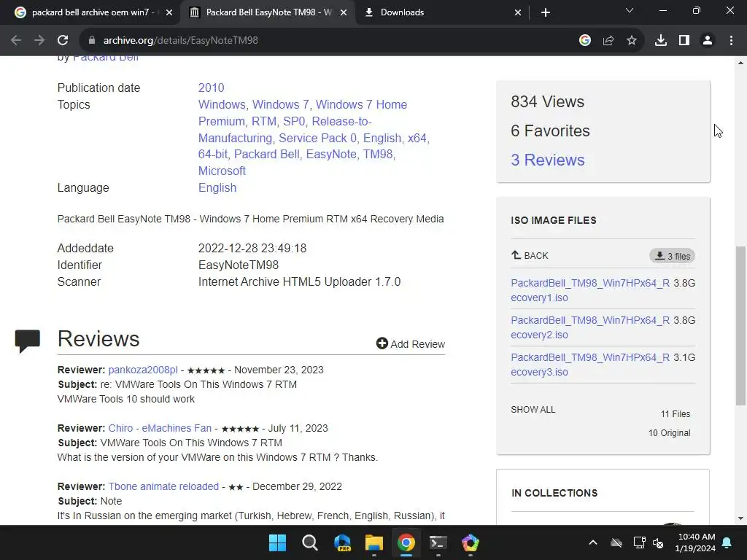This screenshot has height=560, width=747.
Task: Open reviewer pankoza2008pl profile
Action: click(x=143, y=370)
